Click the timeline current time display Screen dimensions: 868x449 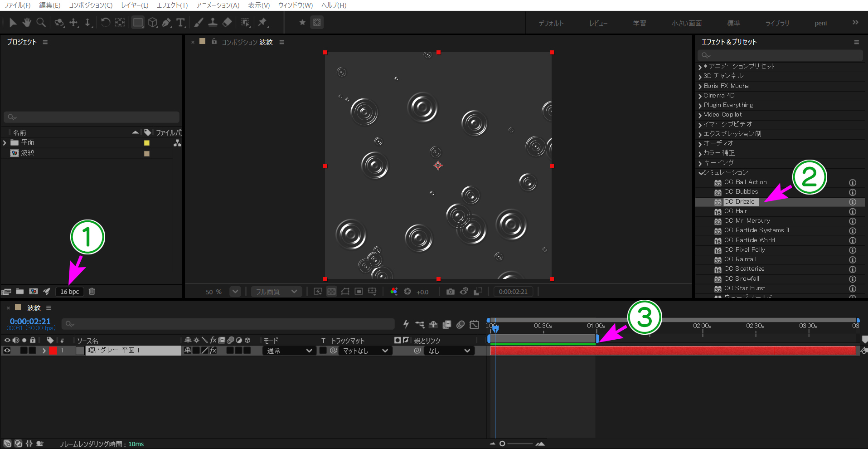30,322
